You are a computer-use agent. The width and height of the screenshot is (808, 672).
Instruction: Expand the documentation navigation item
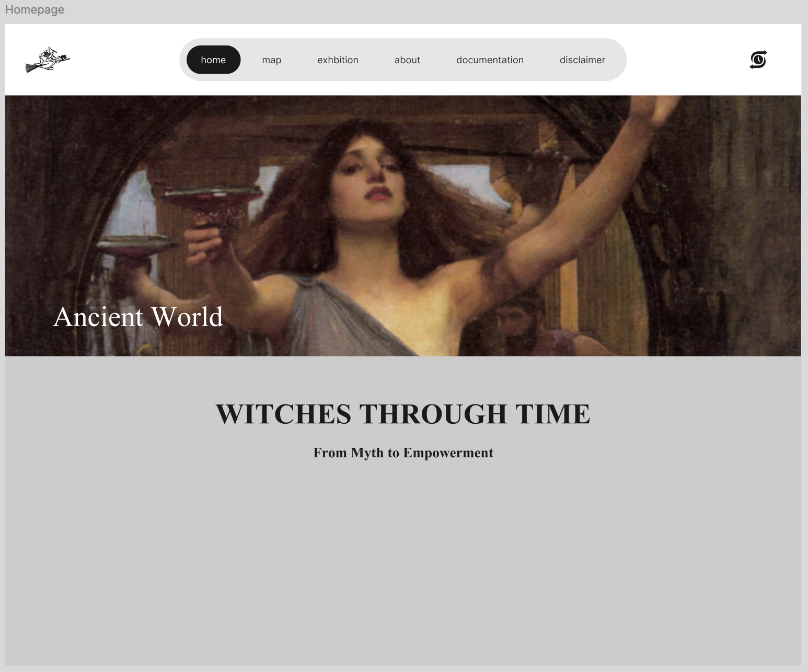click(490, 60)
